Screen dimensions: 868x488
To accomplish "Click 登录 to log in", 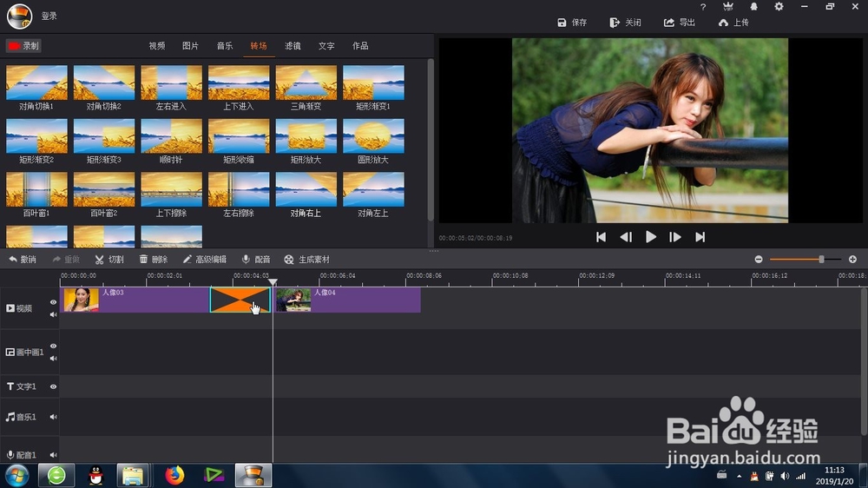I will tap(49, 16).
